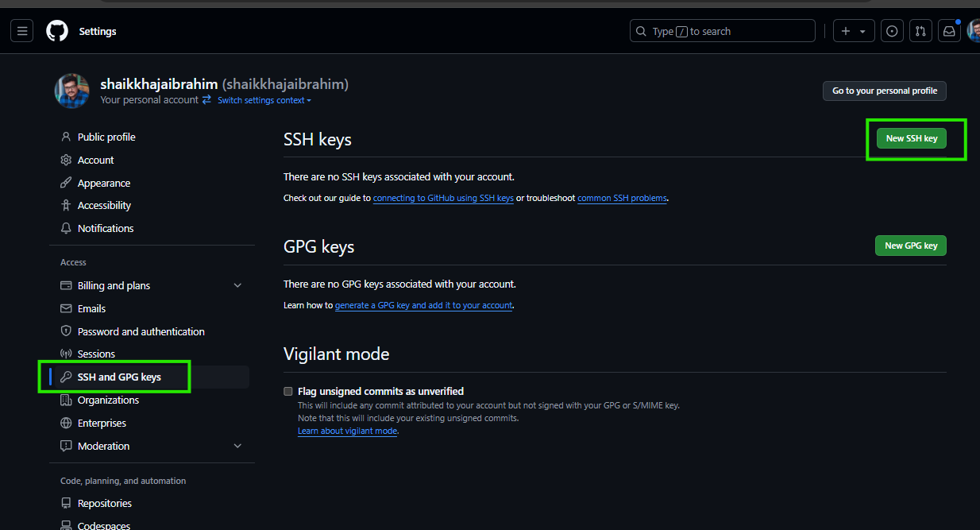This screenshot has height=530, width=980.
Task: Open the common SSH problems link
Action: pos(622,198)
